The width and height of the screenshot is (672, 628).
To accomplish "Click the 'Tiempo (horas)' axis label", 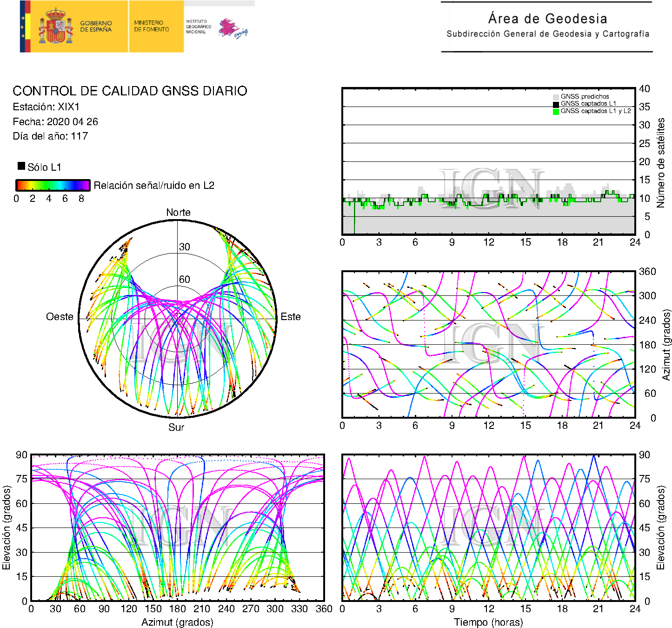I will click(x=488, y=622).
